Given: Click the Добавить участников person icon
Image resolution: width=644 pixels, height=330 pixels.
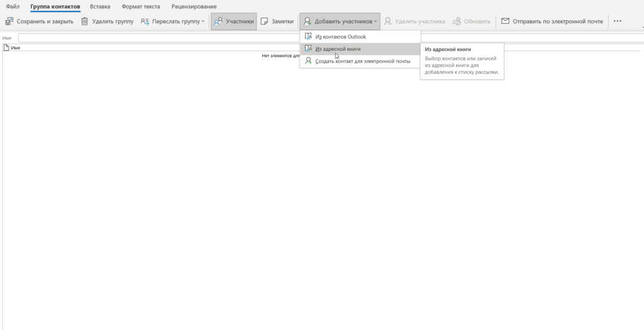Looking at the screenshot, I should pyautogui.click(x=307, y=21).
